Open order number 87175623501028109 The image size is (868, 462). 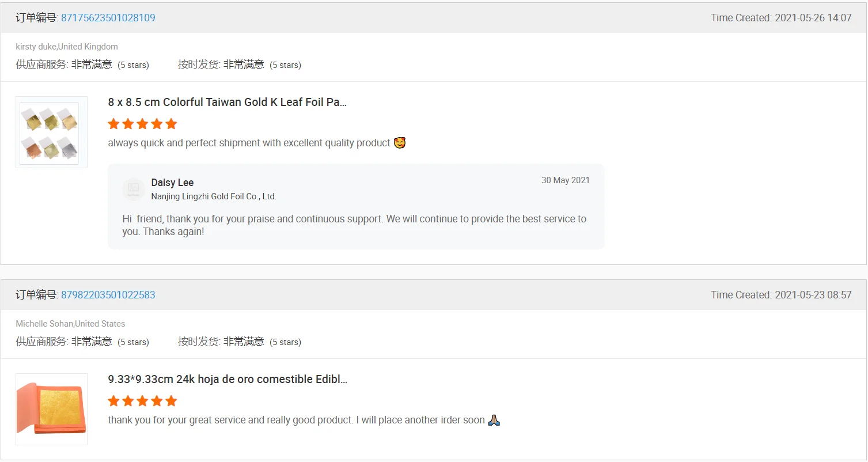(108, 18)
